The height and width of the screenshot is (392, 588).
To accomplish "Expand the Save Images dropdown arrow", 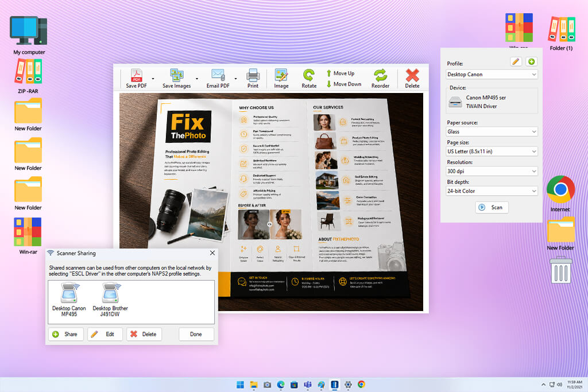I will 197,79.
